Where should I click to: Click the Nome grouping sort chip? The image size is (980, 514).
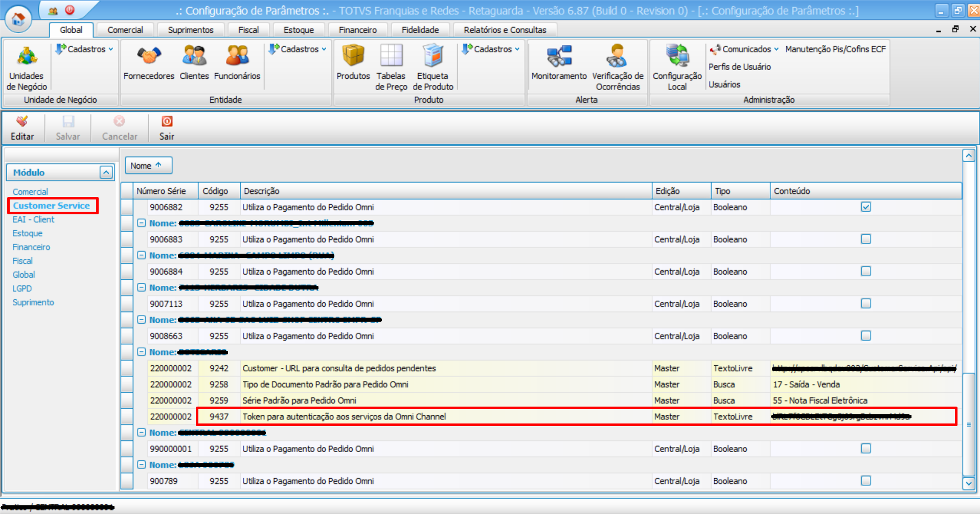tap(148, 166)
